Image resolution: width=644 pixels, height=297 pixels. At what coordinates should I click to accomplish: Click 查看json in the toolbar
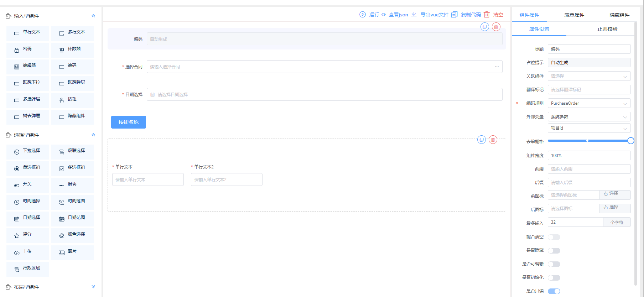point(395,15)
